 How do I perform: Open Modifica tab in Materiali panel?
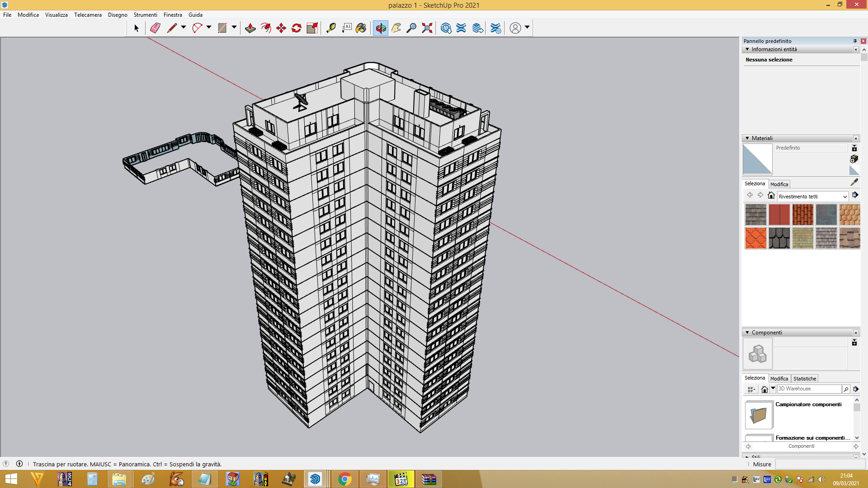tap(779, 184)
